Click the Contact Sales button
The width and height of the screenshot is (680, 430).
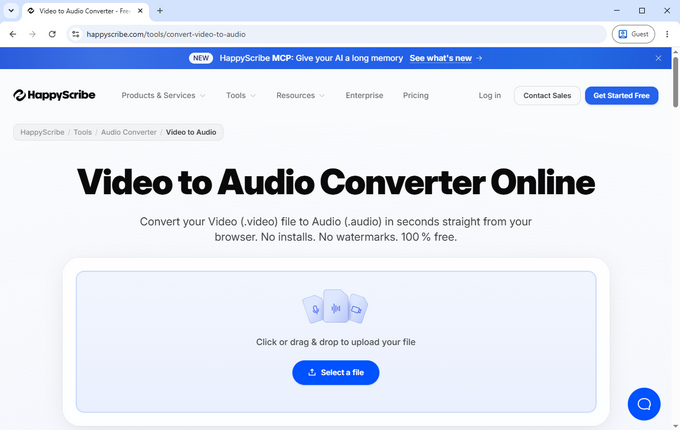point(547,95)
